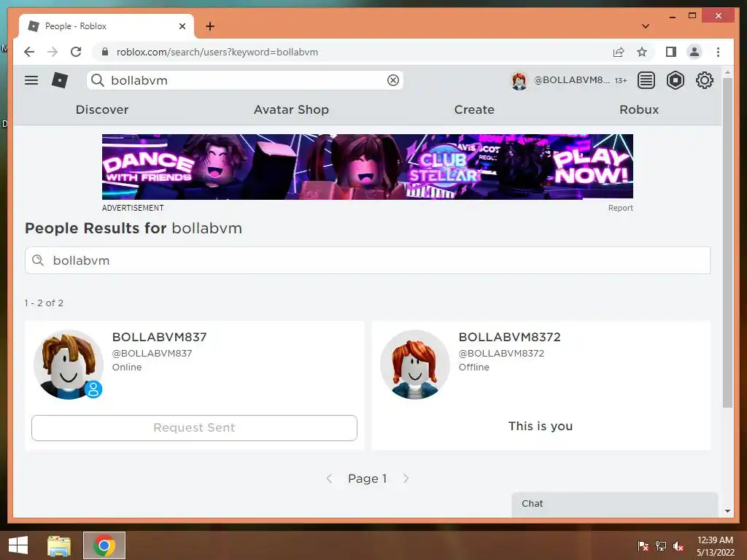747x560 pixels.
Task: Click the 'This is you' label
Action: click(541, 426)
